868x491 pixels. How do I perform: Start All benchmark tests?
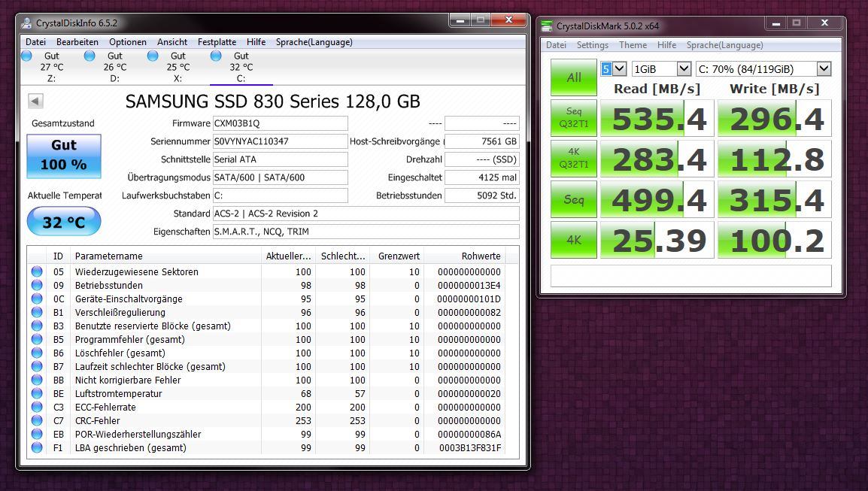pos(573,77)
